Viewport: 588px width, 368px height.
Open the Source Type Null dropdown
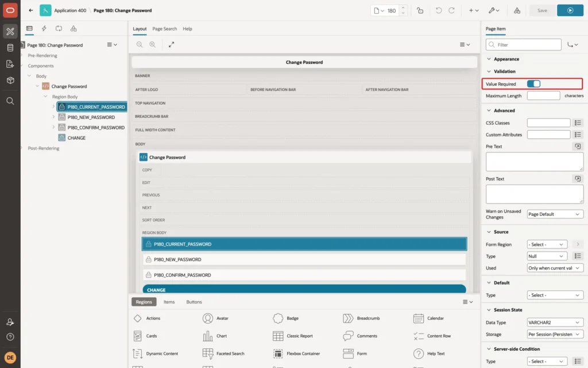pyautogui.click(x=547, y=256)
